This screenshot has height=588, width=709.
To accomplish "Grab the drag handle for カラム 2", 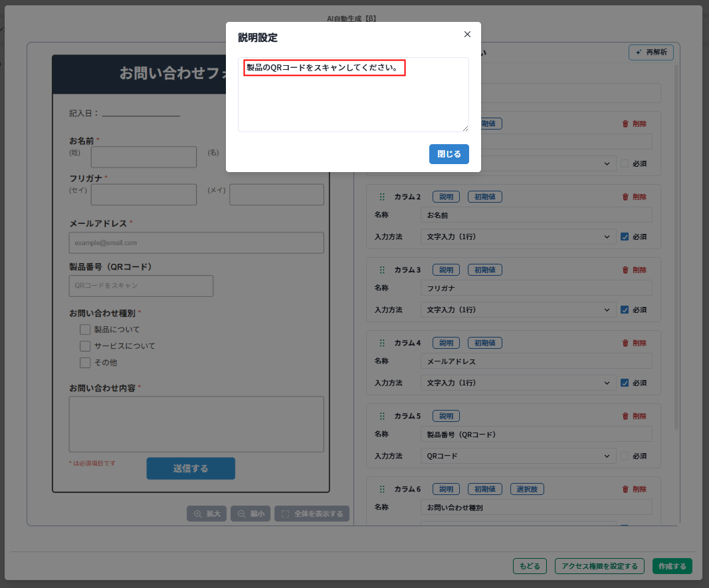I will point(382,197).
